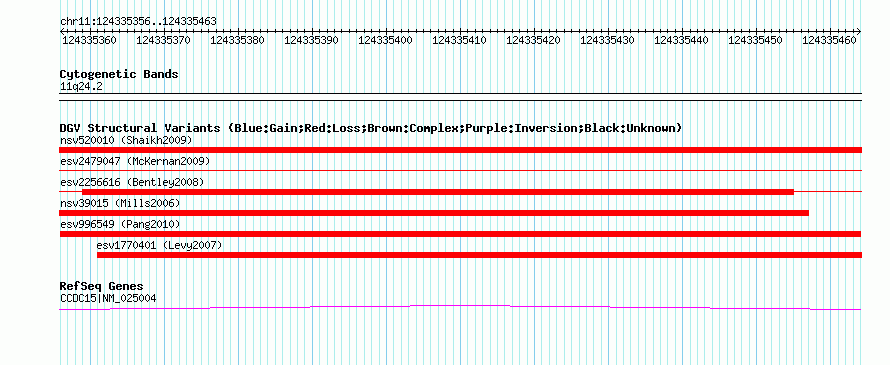890x365 pixels.
Task: Open the esv996549 (Pang2010) variant
Action: click(120, 224)
